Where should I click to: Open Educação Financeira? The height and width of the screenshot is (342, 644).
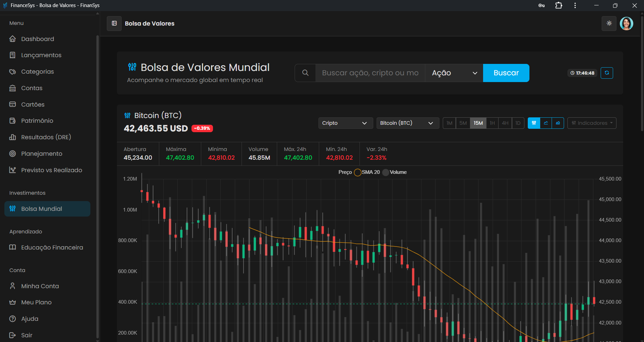[52, 247]
